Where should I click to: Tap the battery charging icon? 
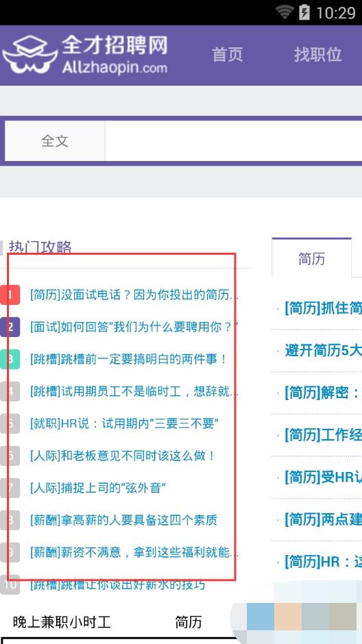(x=304, y=13)
